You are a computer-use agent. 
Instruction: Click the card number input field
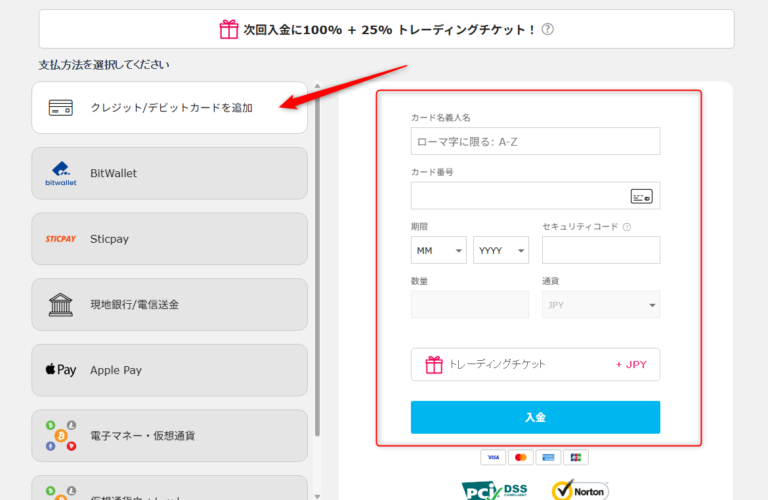coord(535,196)
